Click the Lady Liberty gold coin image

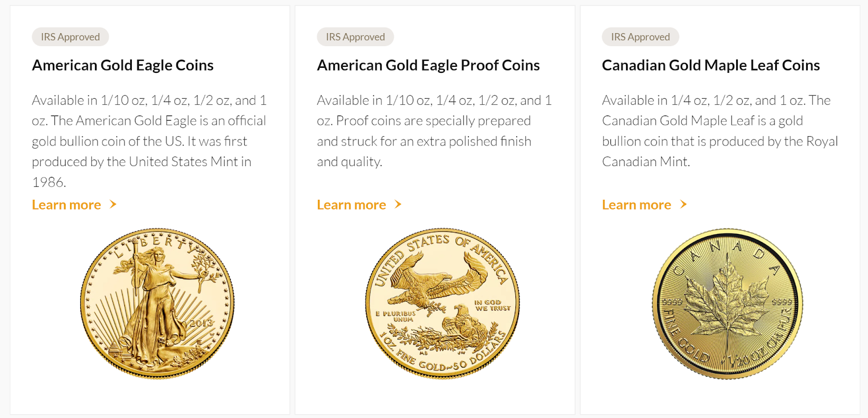coord(157,303)
